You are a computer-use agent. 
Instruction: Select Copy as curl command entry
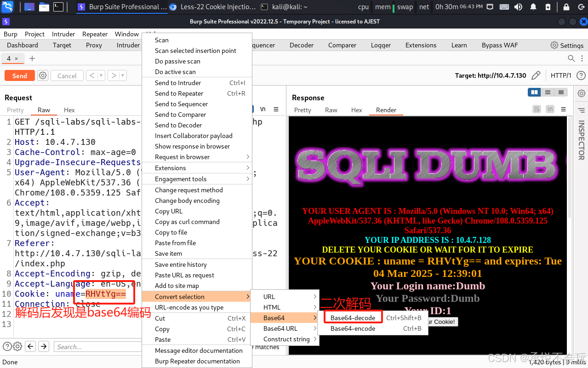coord(197,222)
